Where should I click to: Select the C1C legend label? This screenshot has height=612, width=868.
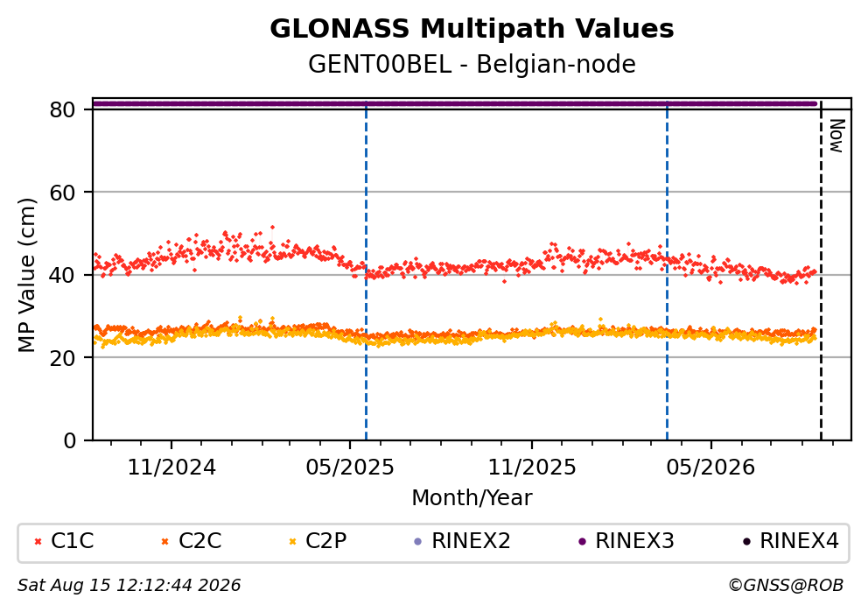pyautogui.click(x=73, y=541)
